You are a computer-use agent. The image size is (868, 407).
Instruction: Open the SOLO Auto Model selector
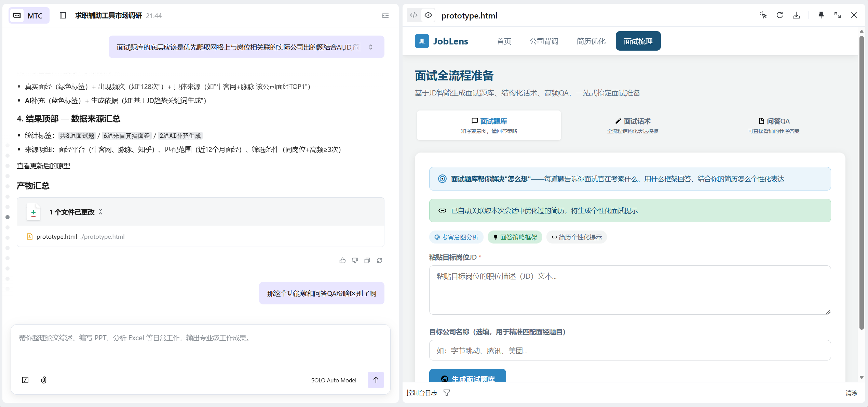334,380
